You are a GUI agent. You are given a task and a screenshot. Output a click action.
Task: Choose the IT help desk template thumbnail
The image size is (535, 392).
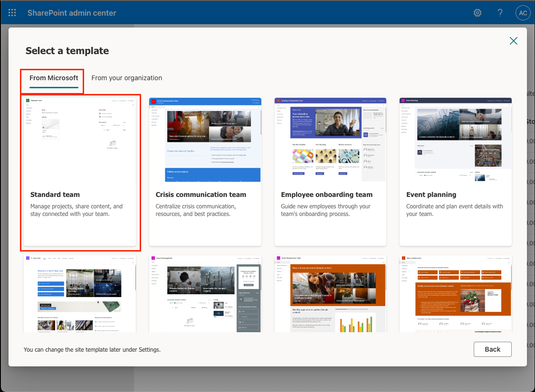tap(80, 293)
